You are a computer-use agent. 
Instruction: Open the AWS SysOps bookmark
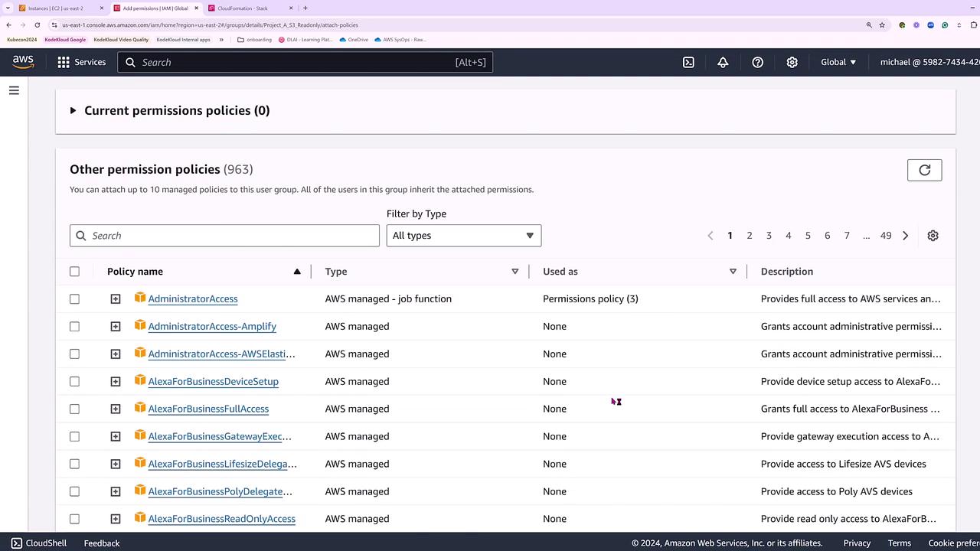tap(400, 40)
